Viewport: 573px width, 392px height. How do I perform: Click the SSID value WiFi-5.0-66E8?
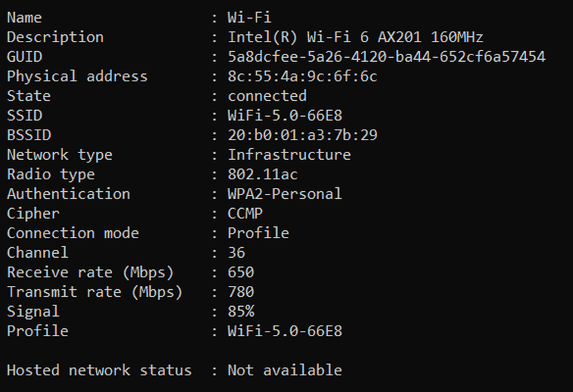285,115
